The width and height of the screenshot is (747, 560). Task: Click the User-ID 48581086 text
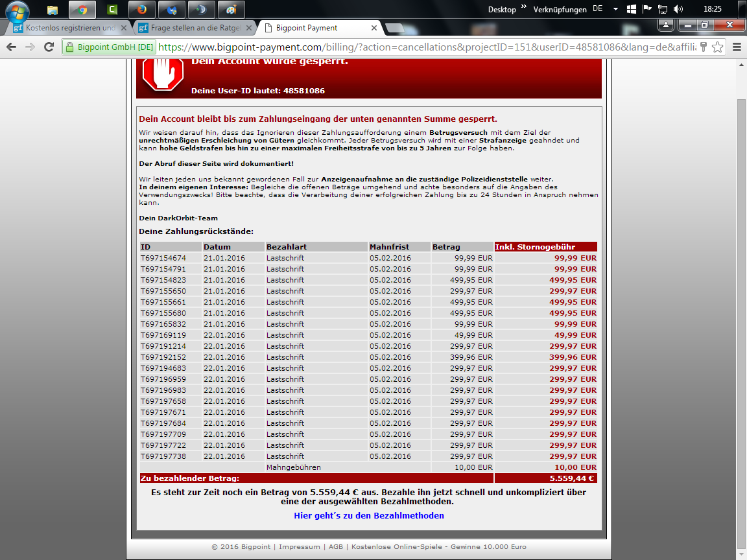point(257,91)
